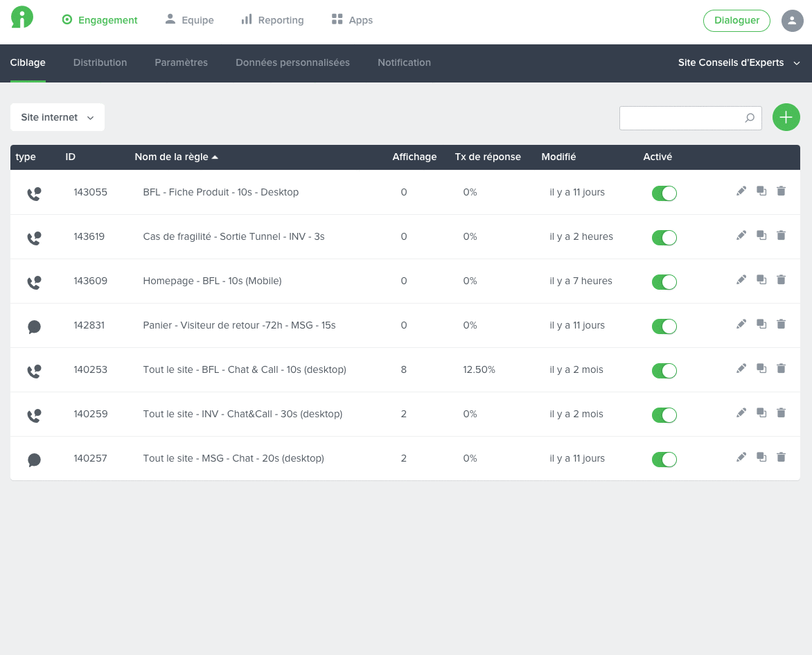The width and height of the screenshot is (812, 655).
Task: Edit rule Tout le site - INV
Action: point(741,413)
